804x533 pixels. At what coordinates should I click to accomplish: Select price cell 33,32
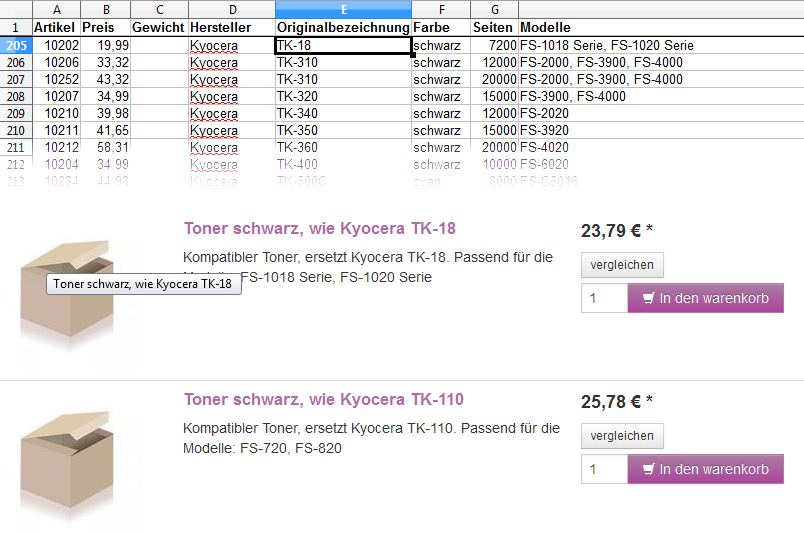[x=106, y=63]
